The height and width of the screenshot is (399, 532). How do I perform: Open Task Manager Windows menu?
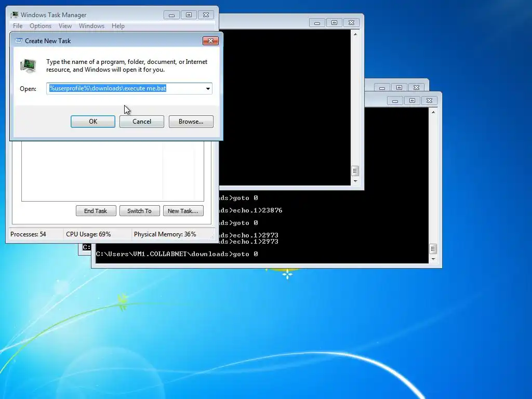[91, 26]
